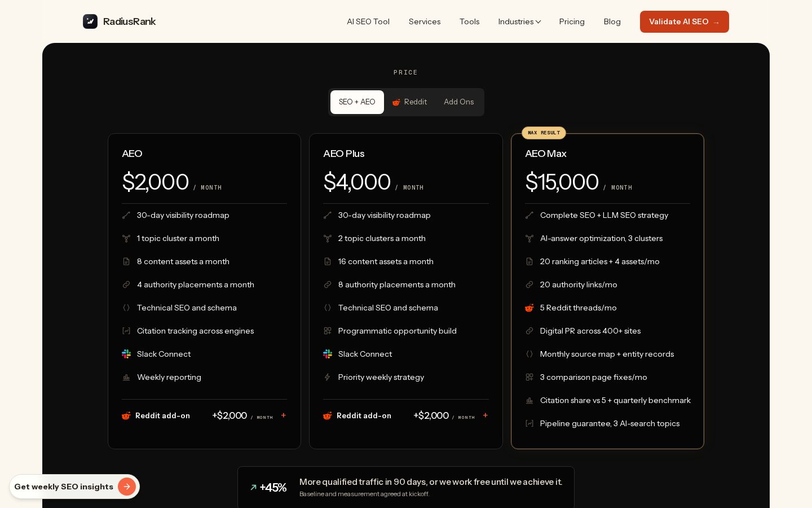
Task: Go to the Tools nav link
Action: pyautogui.click(x=470, y=21)
